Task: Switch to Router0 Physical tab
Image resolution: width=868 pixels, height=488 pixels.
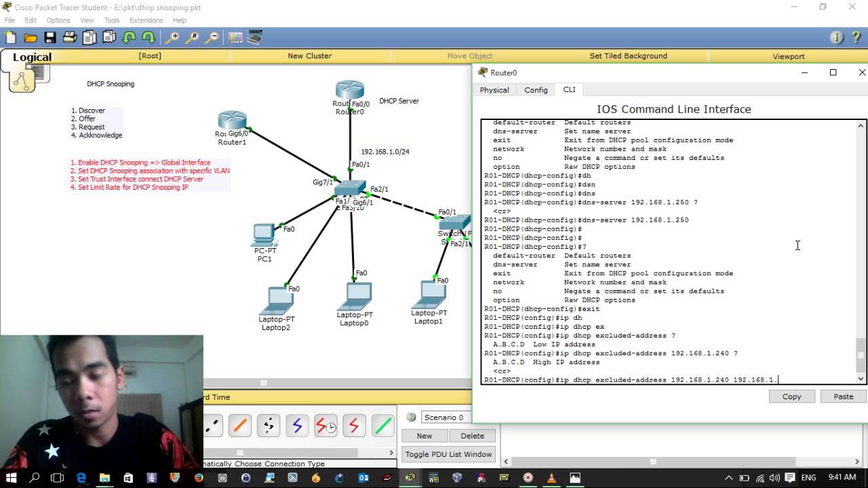Action: (494, 89)
